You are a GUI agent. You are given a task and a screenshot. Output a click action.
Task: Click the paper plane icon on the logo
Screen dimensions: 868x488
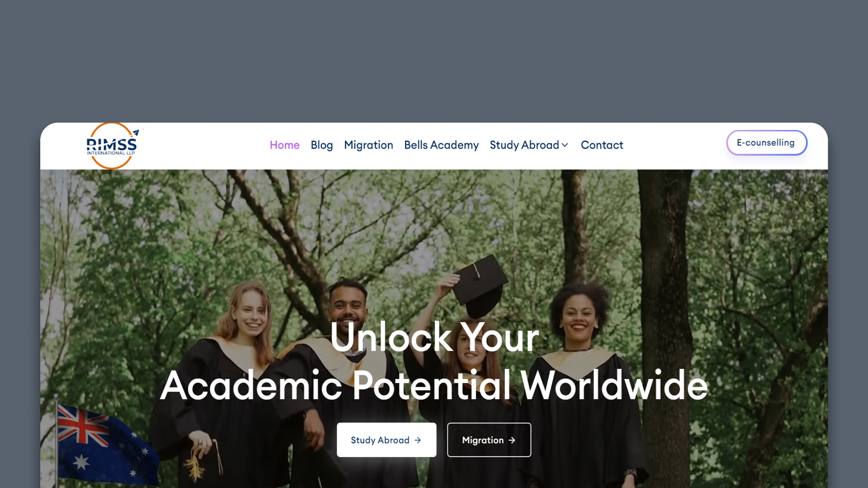click(136, 133)
